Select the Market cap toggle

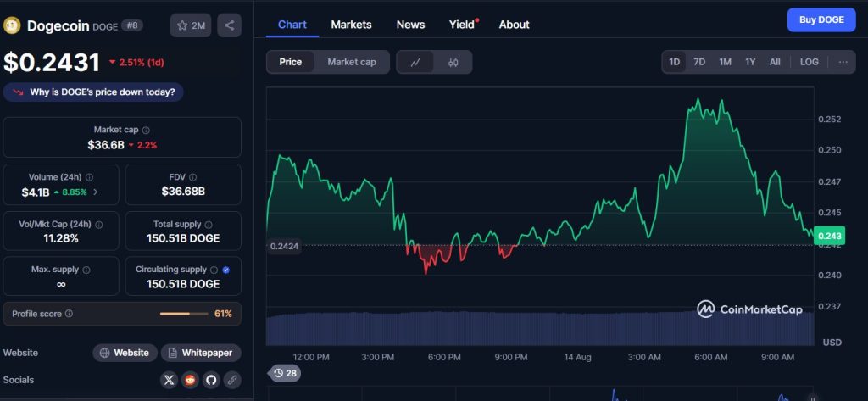352,62
